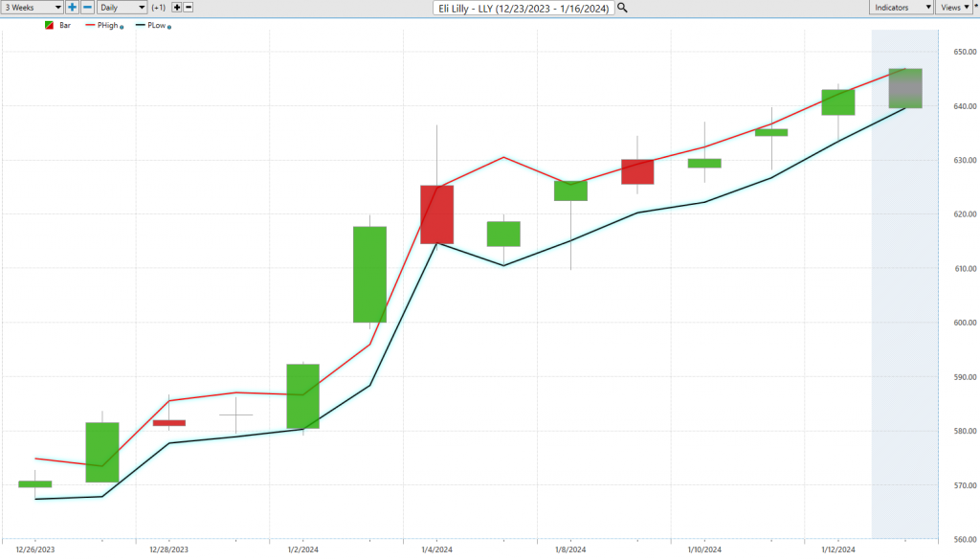Click the black plus forecast increment button

[177, 8]
